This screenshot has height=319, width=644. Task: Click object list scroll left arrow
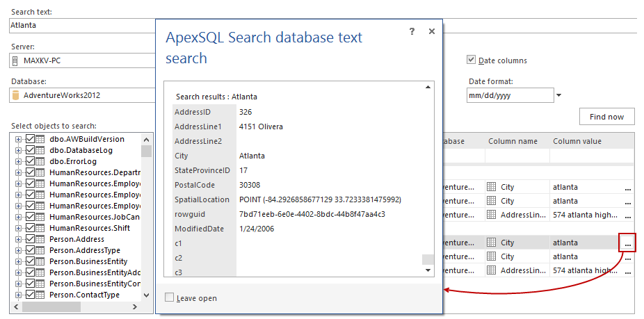click(17, 306)
